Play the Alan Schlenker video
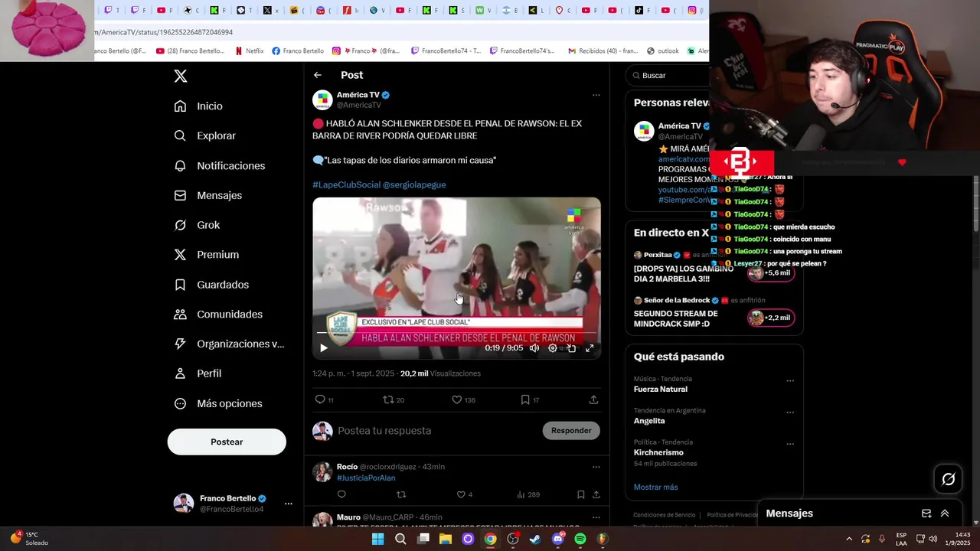Image resolution: width=980 pixels, height=551 pixels. [x=324, y=348]
